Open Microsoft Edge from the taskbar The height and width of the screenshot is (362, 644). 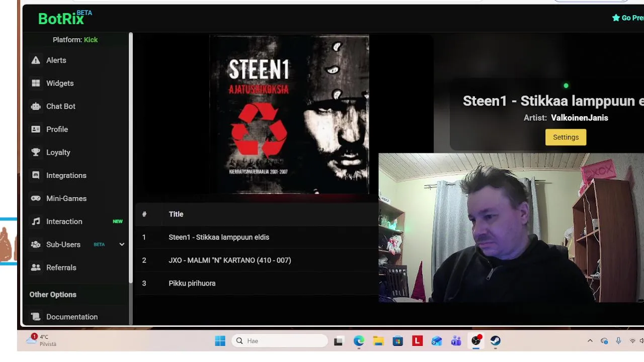pos(359,341)
